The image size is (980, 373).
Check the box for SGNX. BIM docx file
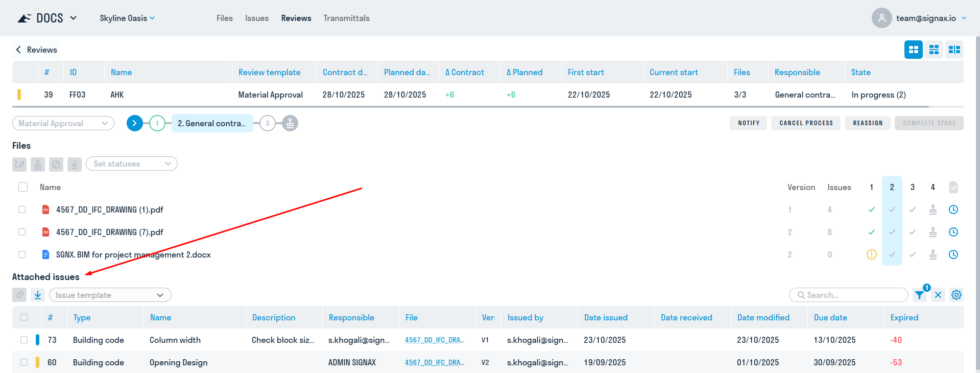(x=22, y=254)
